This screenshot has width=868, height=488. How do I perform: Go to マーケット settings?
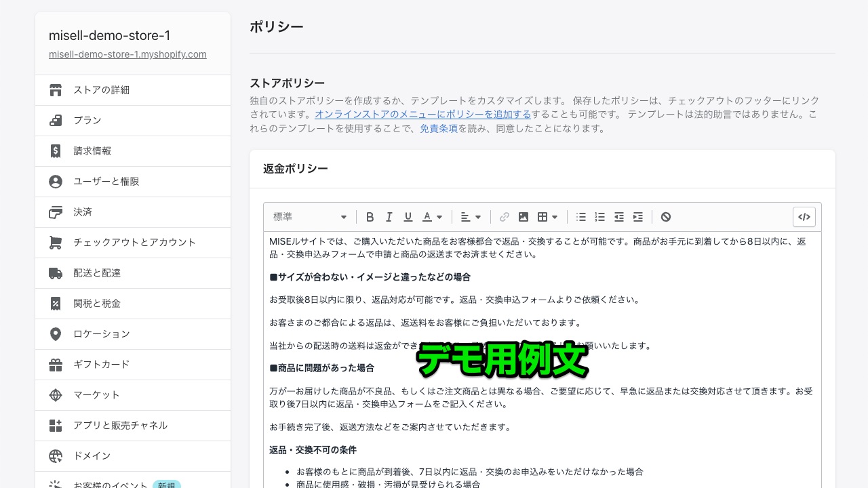click(x=133, y=395)
